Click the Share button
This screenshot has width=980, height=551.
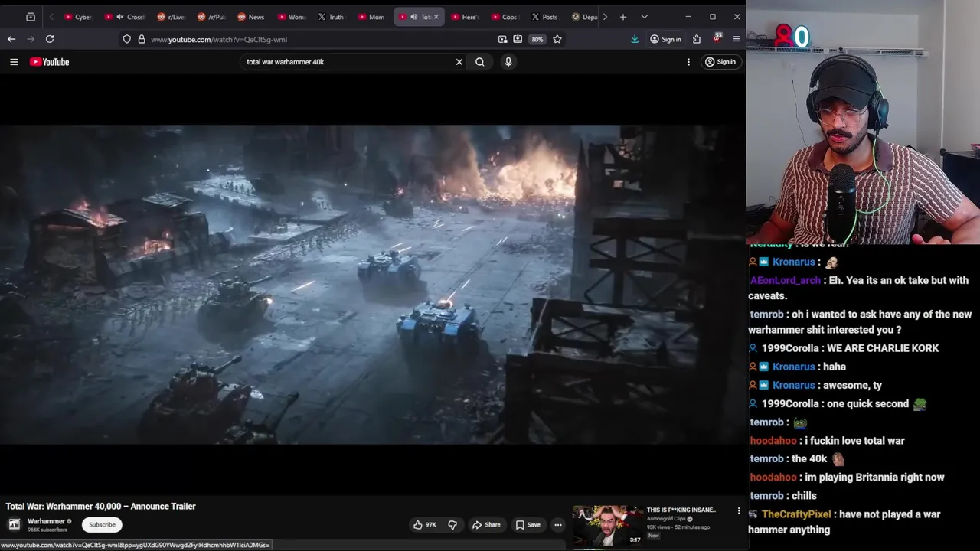pyautogui.click(x=486, y=525)
